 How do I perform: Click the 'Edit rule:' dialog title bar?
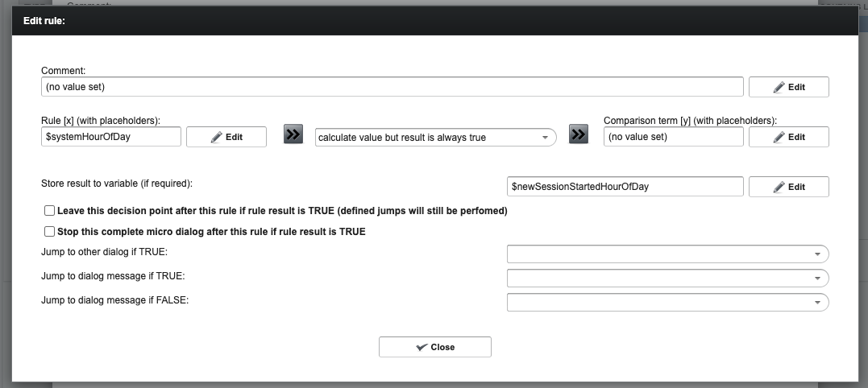point(435,21)
